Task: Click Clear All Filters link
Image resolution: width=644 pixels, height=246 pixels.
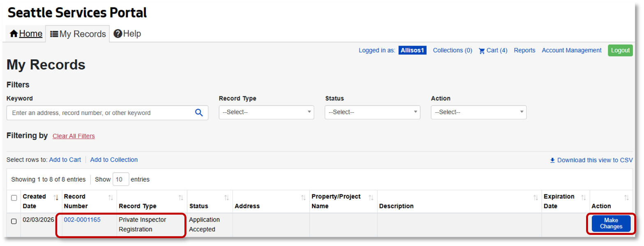Action: coord(74,136)
